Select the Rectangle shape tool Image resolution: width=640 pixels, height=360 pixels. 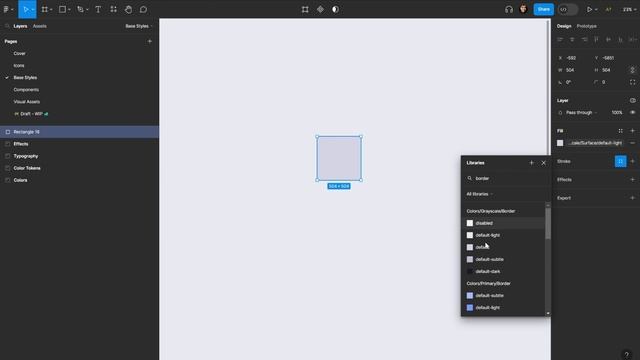click(x=62, y=9)
